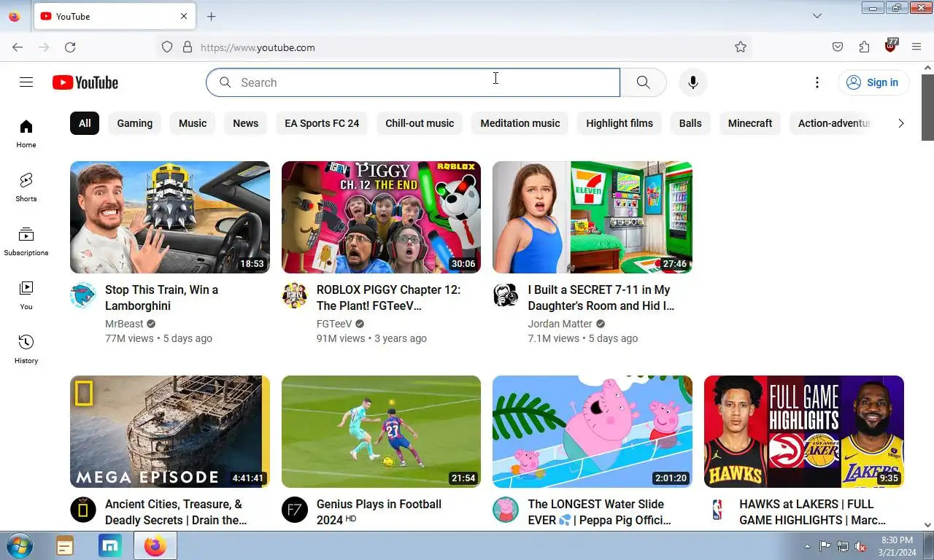Open ROBLOX PIGGY Chapter 12 title link
The image size is (934, 560).
(388, 297)
